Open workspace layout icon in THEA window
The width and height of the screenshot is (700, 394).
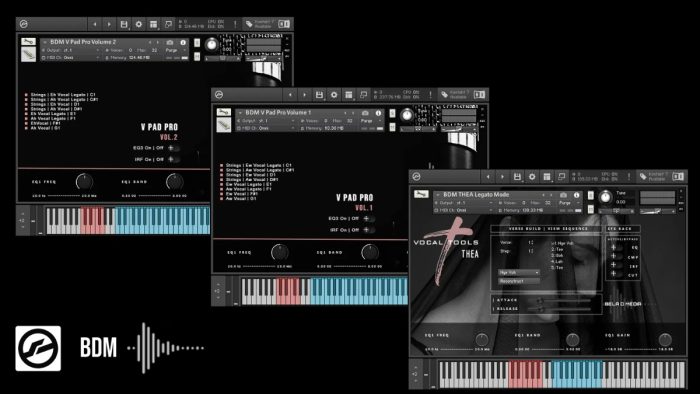(x=546, y=177)
